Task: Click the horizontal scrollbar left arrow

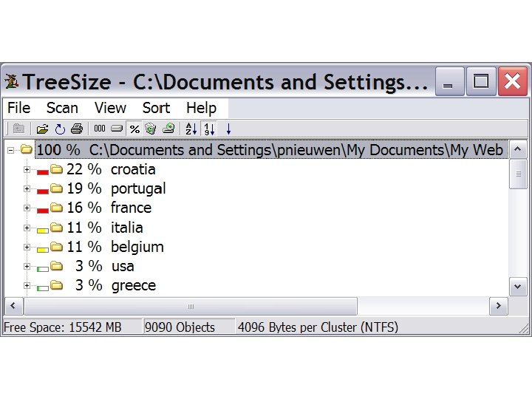Action: 13,306
